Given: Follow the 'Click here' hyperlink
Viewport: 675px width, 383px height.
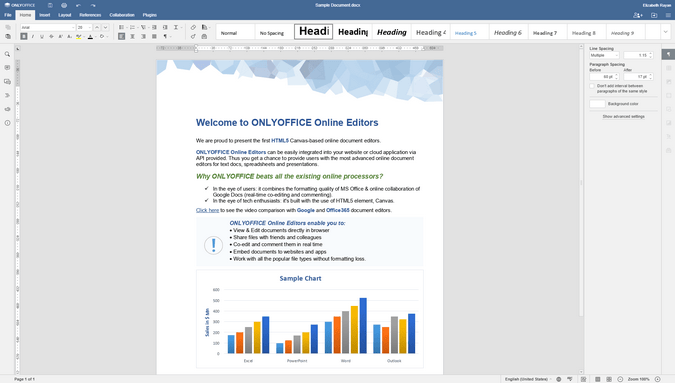Looking at the screenshot, I should click(207, 210).
